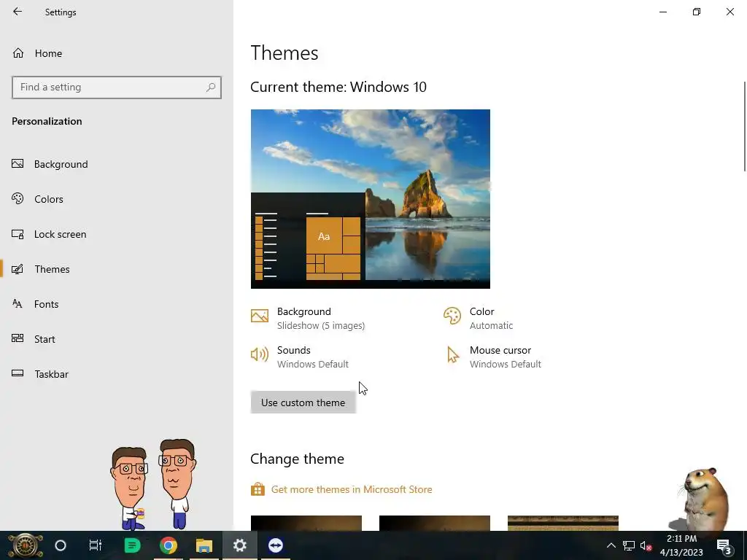Open the Action Center notifications icon
This screenshot has width=747, height=560.
pyautogui.click(x=724, y=545)
